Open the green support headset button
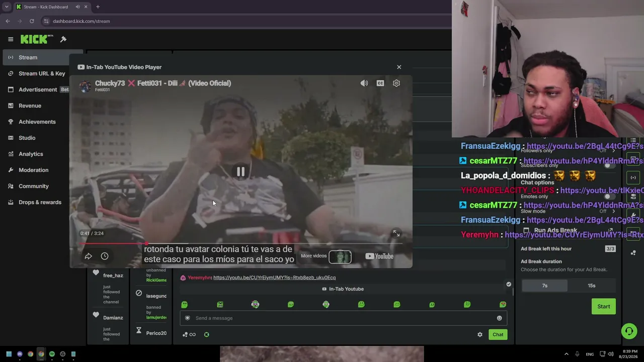 pos(629,331)
